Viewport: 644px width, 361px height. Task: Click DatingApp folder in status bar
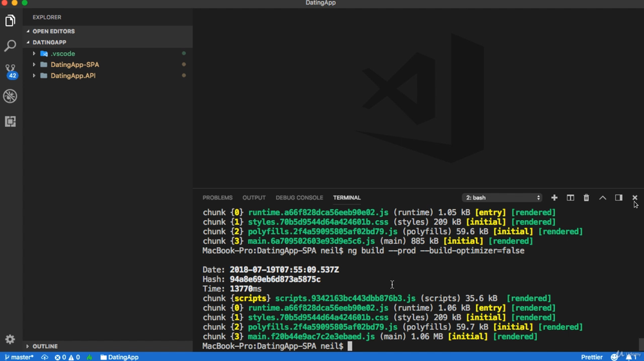coord(120,357)
